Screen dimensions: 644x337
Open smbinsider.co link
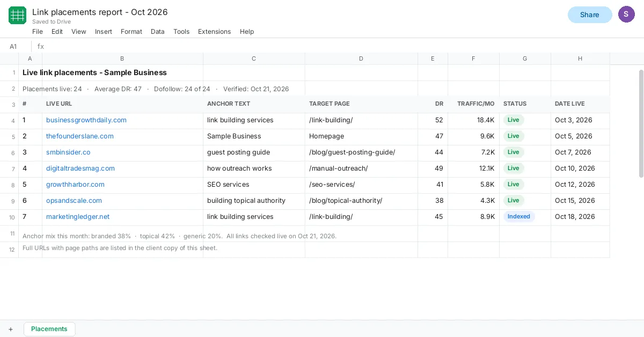pos(68,152)
